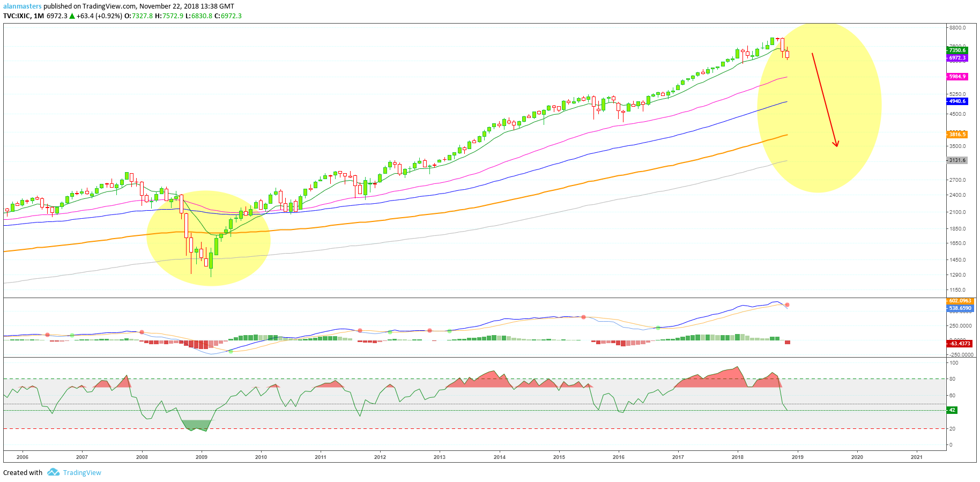The height and width of the screenshot is (482, 980).
Task: Click the blue 538.6590 MACD value label
Action: coord(960,308)
